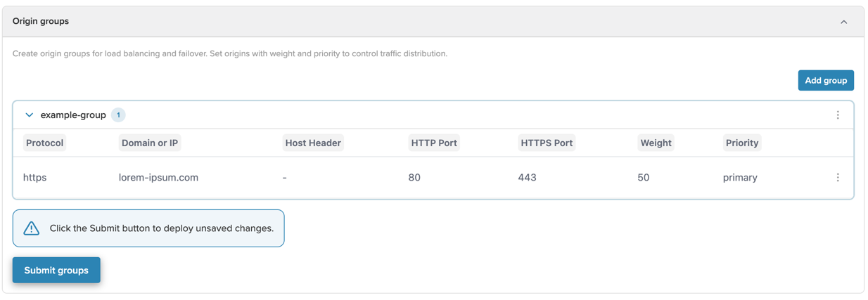Select the HTTPS Port column header
The width and height of the screenshot is (868, 300).
547,143
